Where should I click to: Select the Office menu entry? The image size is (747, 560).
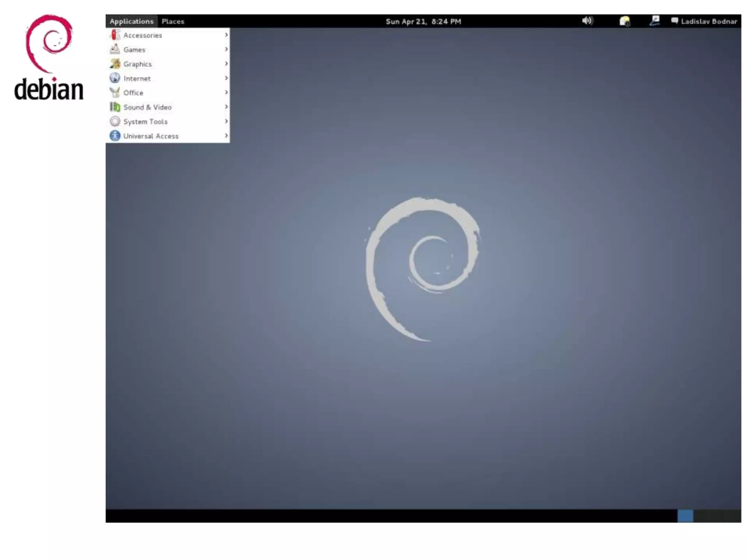click(133, 93)
